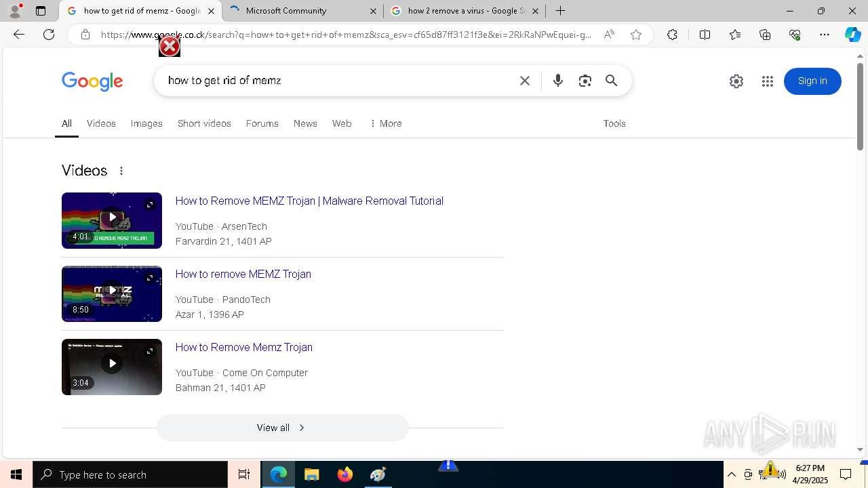Open Videos section options dots

[x=121, y=171]
